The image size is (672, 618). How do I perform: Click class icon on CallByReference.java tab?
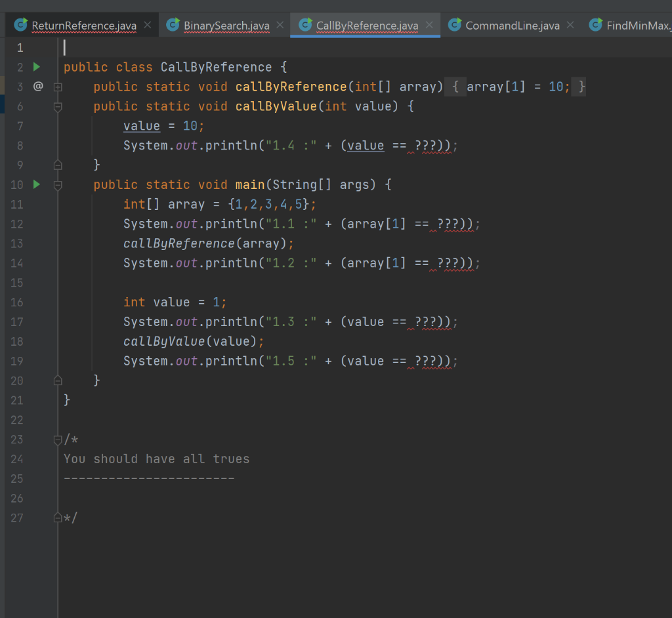[304, 25]
